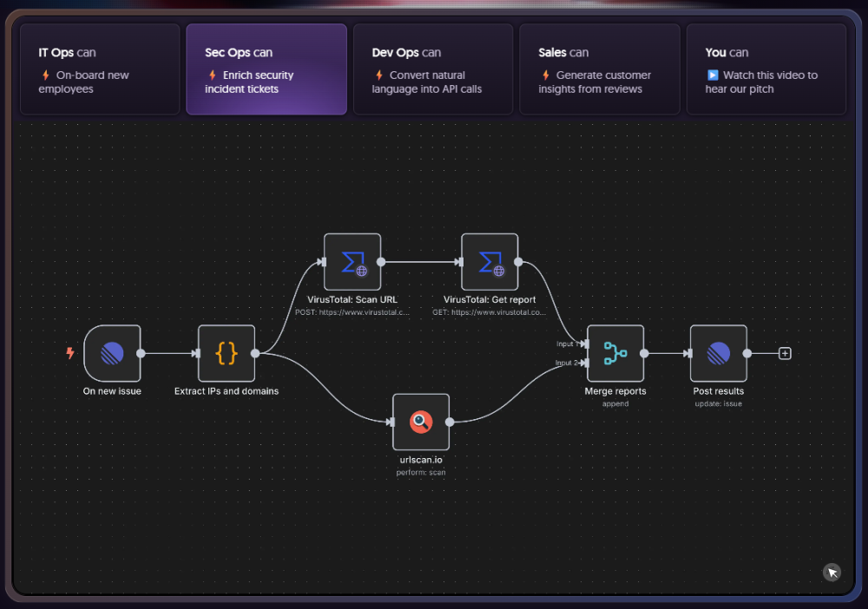868x609 pixels.
Task: Click the Input 1 connector on Merge reports
Action: pos(587,344)
